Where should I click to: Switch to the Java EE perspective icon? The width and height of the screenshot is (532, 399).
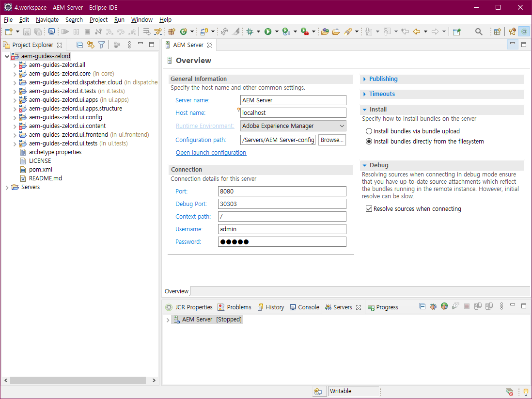pos(512,32)
